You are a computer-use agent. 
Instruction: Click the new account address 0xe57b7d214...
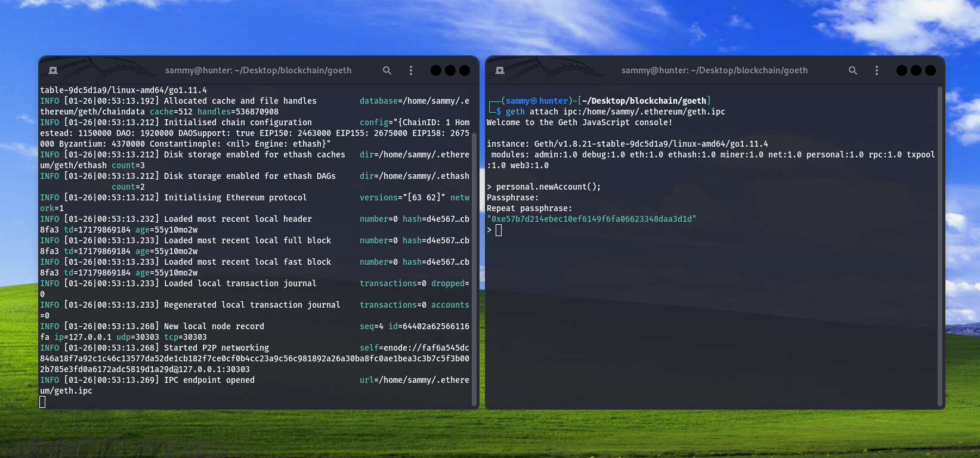[x=592, y=219]
